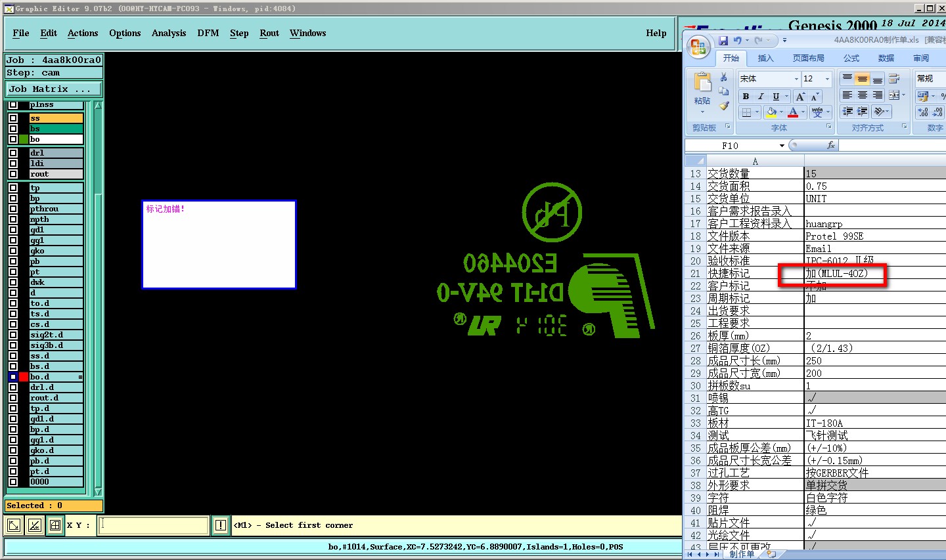Toggle the checkbox for layer 0000
The height and width of the screenshot is (560, 946).
coord(13,482)
